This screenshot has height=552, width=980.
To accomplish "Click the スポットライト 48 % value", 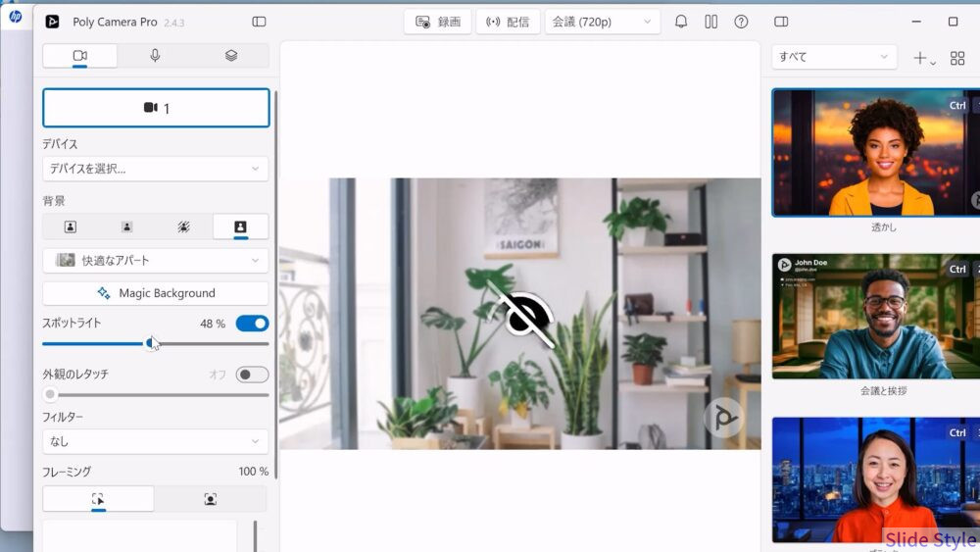I will click(x=213, y=324).
